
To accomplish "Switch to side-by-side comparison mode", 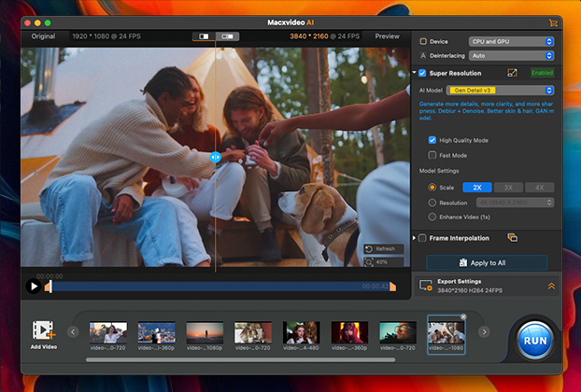I will click(228, 36).
